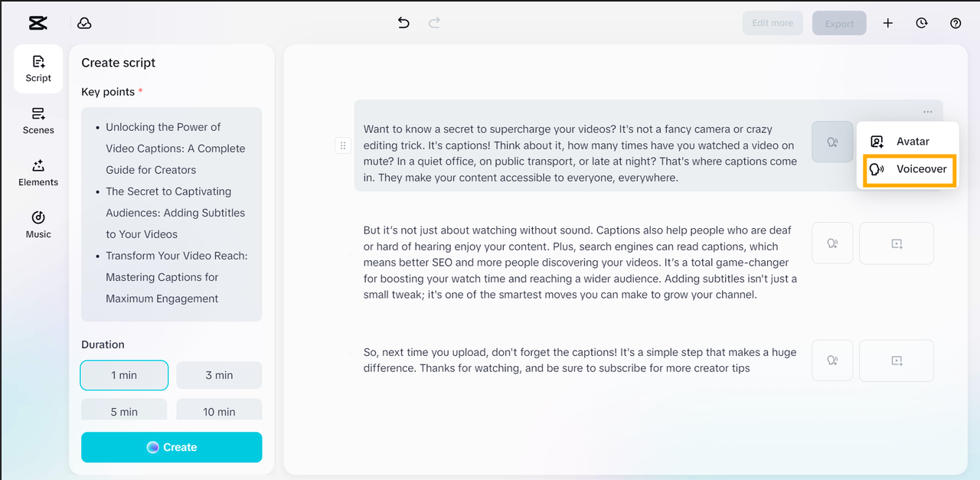Pick the 5 min duration option
Viewport: 980px width, 480px height.
(x=124, y=411)
